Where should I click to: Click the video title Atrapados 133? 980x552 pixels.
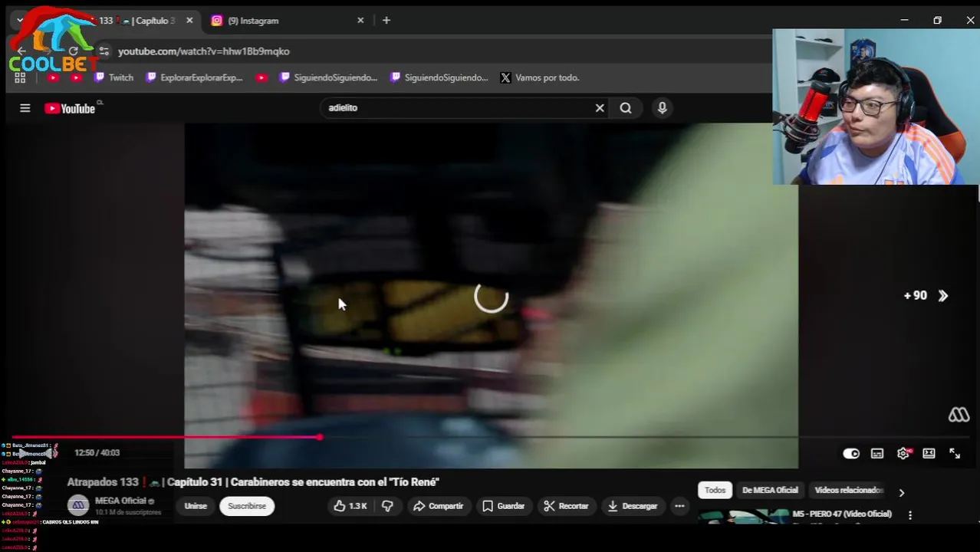coord(253,482)
